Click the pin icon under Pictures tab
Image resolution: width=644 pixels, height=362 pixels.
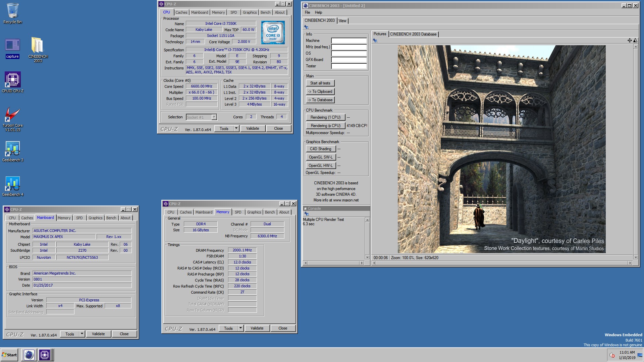pyautogui.click(x=375, y=41)
